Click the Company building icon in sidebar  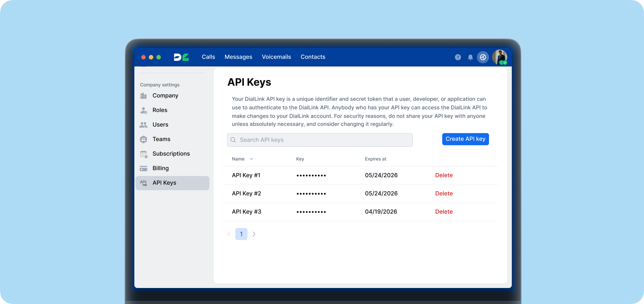point(143,96)
